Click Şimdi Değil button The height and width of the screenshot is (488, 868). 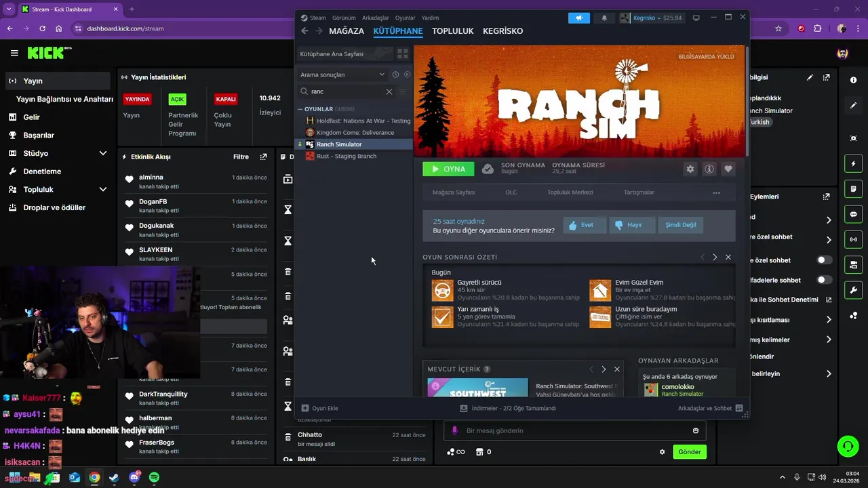[x=680, y=225]
